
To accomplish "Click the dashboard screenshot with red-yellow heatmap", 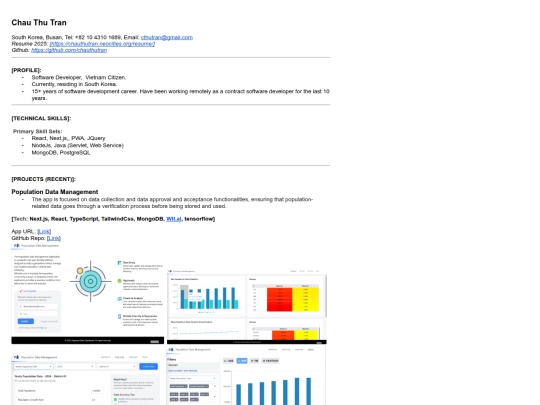I will click(247, 307).
